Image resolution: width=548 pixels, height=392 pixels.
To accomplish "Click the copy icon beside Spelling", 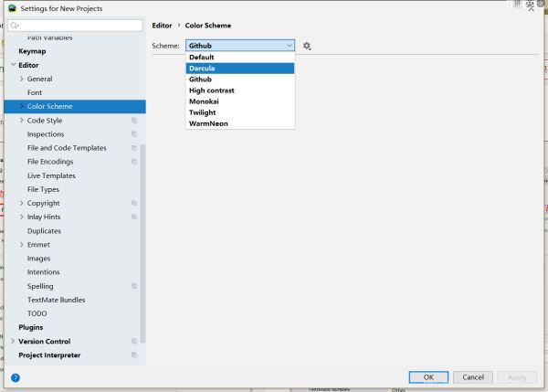I will (133, 286).
